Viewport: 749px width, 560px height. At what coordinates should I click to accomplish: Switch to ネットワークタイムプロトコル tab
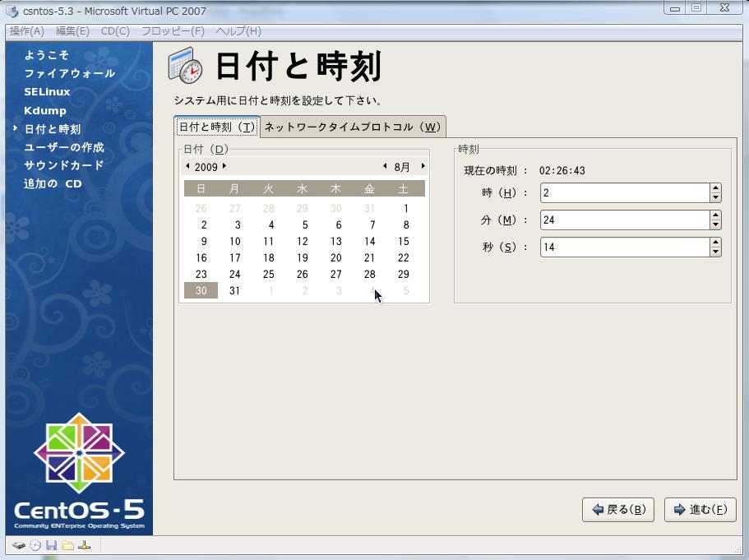tap(353, 127)
